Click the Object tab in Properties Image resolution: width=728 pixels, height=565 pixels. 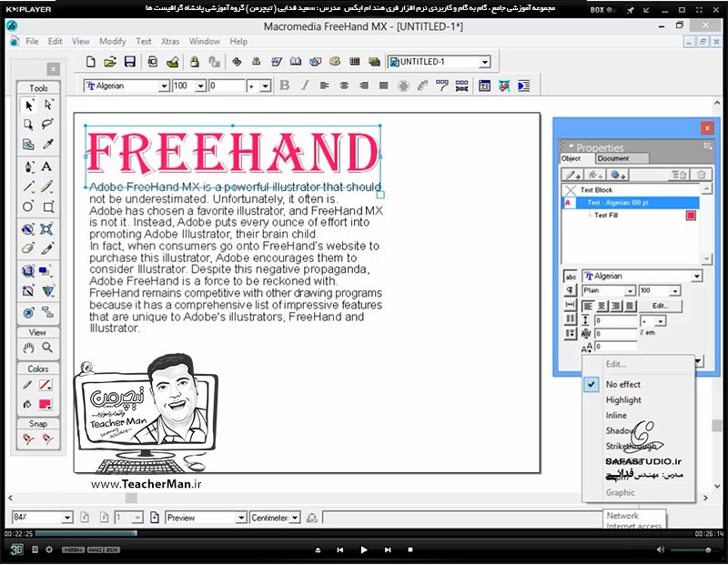[x=571, y=158]
